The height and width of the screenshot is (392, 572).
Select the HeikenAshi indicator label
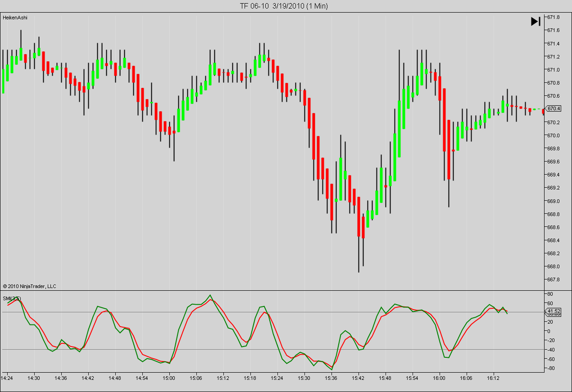point(15,18)
